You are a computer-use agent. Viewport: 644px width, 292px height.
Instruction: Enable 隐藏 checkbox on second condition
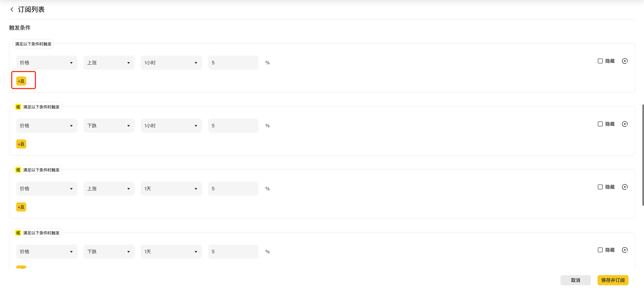pyautogui.click(x=600, y=124)
